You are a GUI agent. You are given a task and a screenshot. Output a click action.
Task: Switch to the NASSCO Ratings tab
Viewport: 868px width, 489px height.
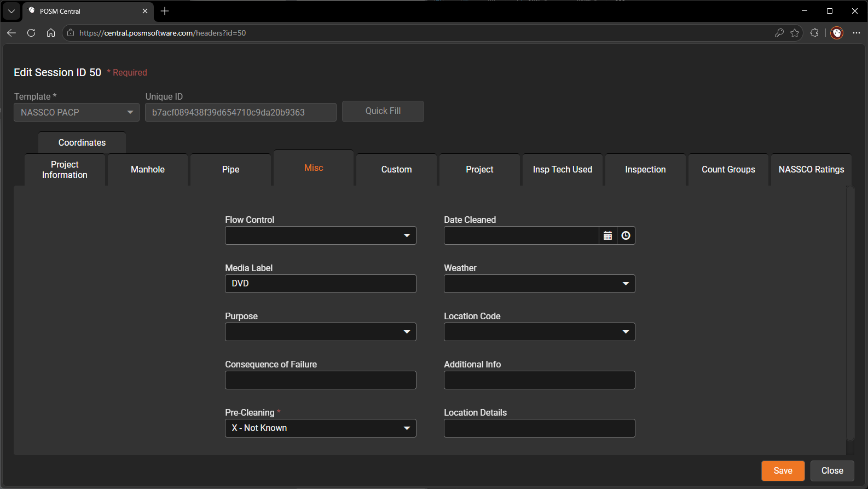(811, 170)
